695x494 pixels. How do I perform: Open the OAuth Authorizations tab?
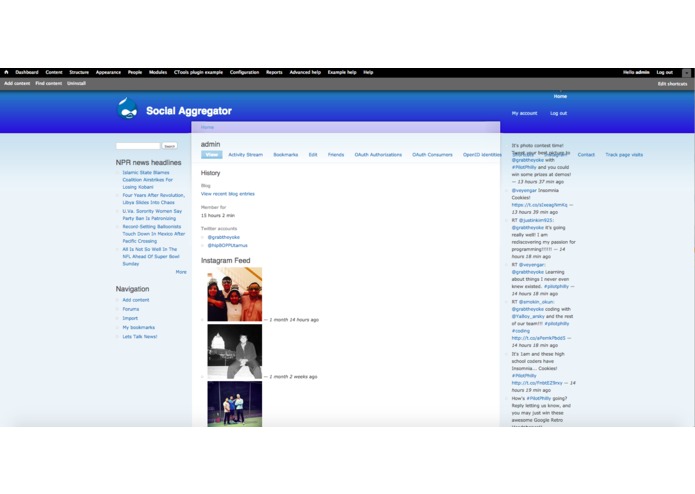[378, 155]
